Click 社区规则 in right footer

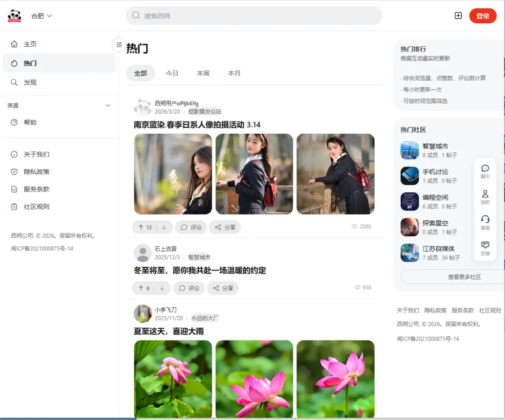point(490,311)
